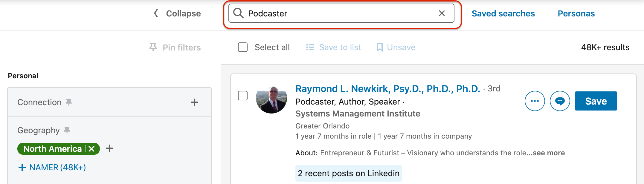Click the Unsave bookmark icon
The height and width of the screenshot is (184, 644).
379,47
